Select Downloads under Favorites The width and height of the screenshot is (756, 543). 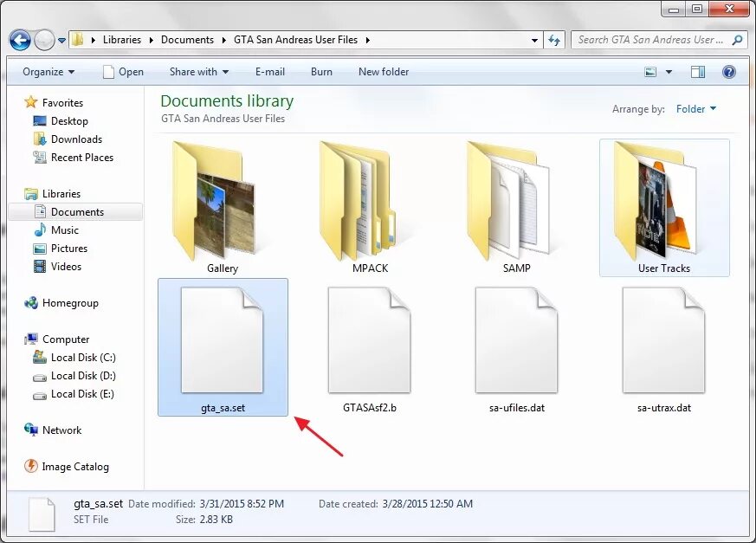[68, 139]
